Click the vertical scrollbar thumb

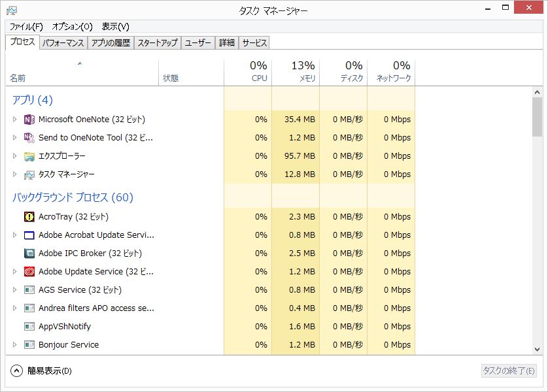pos(537,117)
